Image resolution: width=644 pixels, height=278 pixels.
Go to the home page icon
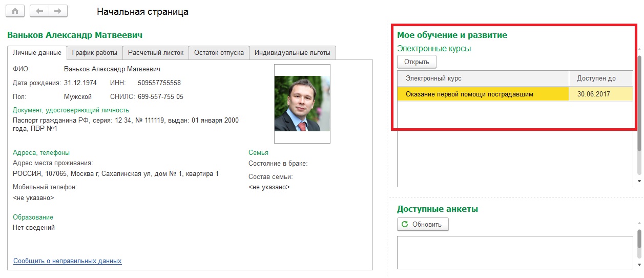15,11
